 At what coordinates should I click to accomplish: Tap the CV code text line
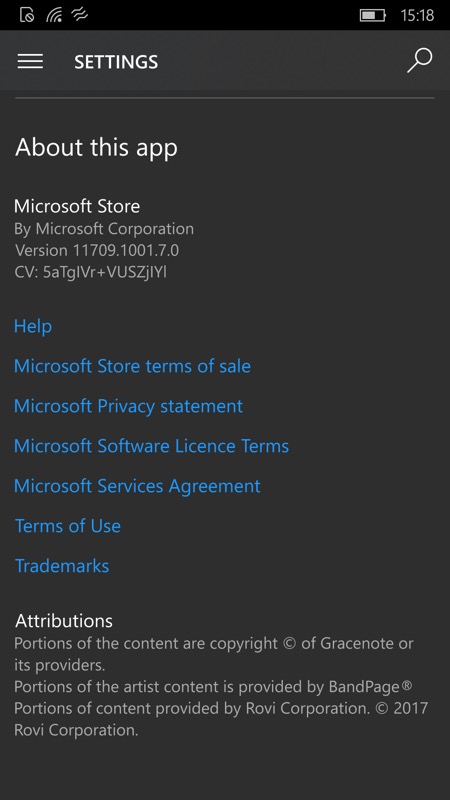(x=90, y=272)
